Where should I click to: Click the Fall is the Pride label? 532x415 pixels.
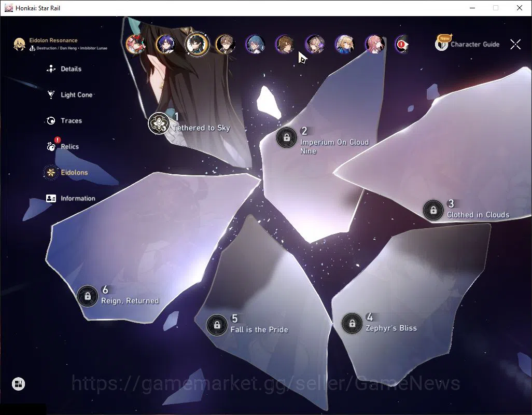tap(259, 329)
